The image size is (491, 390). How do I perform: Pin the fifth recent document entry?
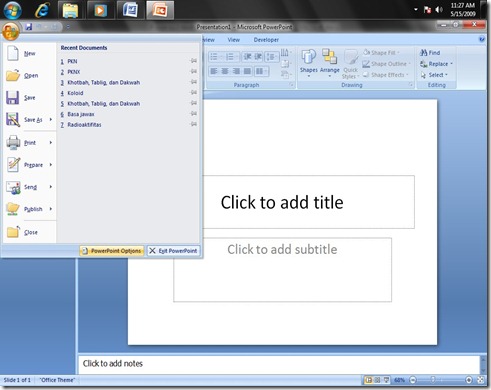(x=193, y=103)
